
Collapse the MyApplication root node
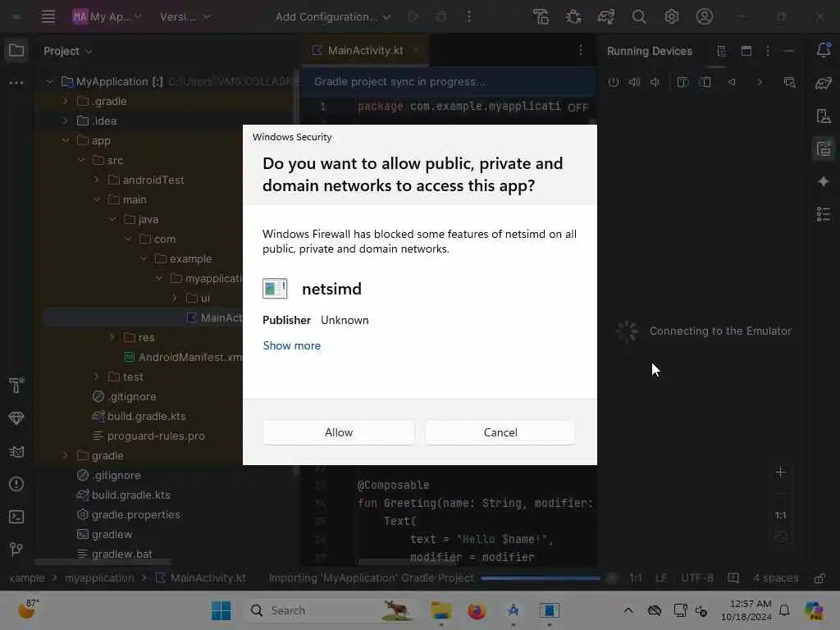point(50,81)
